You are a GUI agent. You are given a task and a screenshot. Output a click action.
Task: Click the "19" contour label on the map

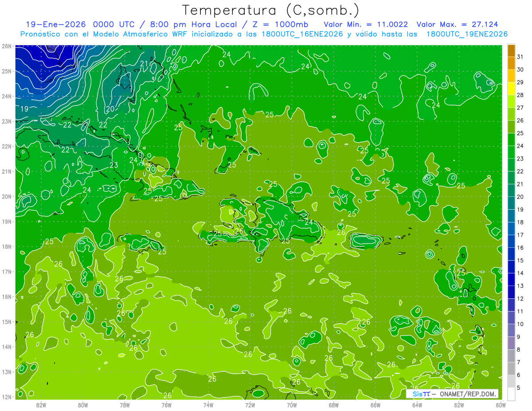pos(25,109)
